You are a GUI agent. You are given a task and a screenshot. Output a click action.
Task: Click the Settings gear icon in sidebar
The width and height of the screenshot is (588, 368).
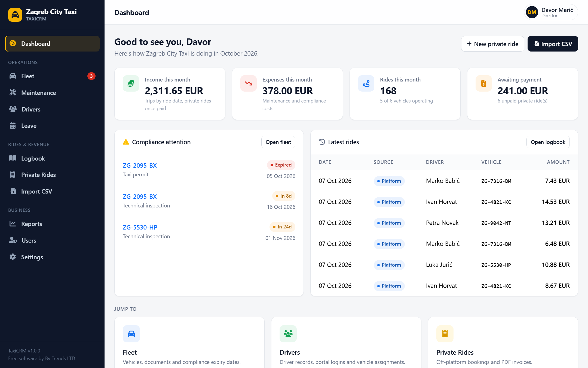[x=13, y=257]
